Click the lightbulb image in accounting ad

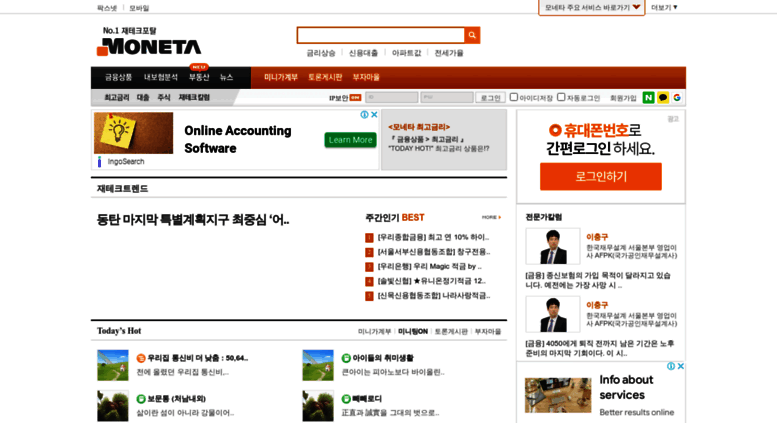[x=133, y=133]
